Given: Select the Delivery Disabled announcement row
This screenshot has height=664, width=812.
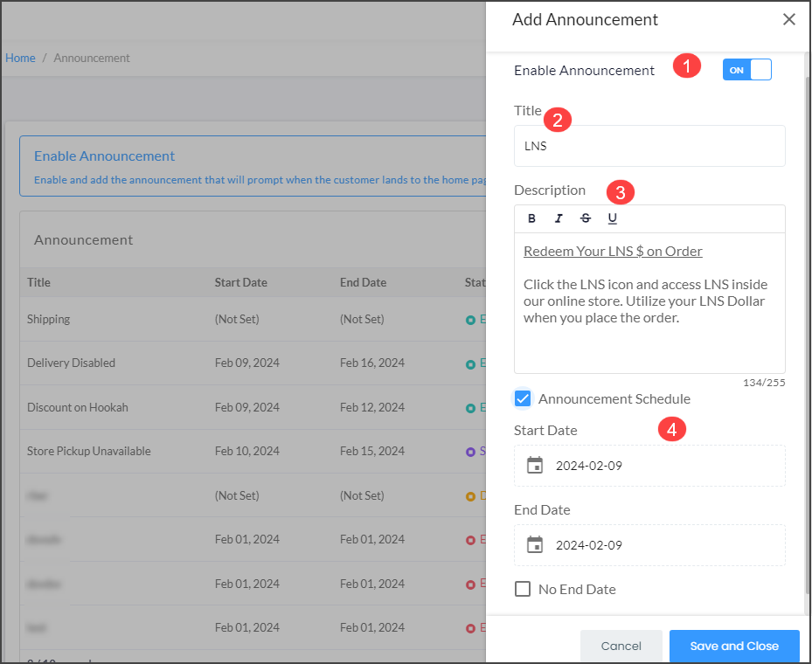Looking at the screenshot, I should [x=253, y=363].
